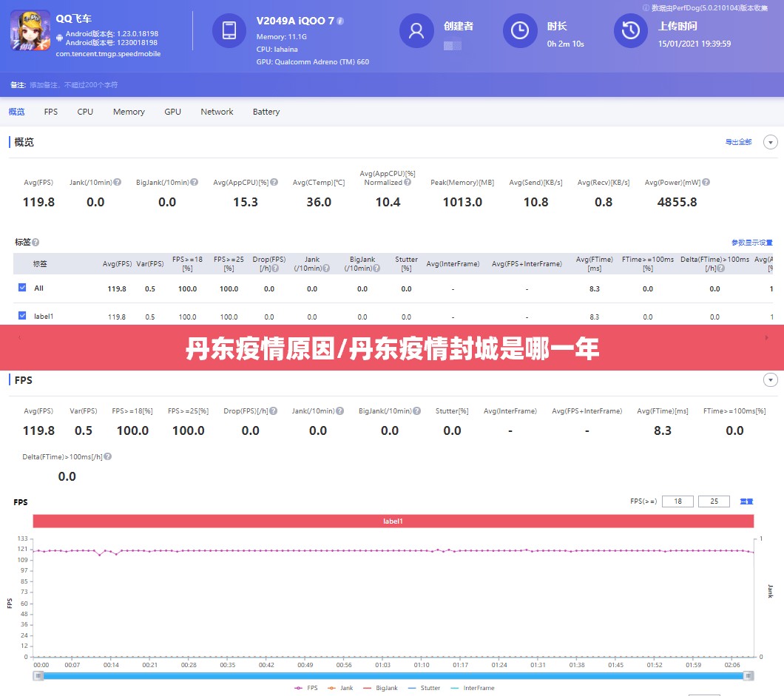Click 重置 reset link beside FPS thresholds
Screen dimensions: 784x696
point(746,501)
